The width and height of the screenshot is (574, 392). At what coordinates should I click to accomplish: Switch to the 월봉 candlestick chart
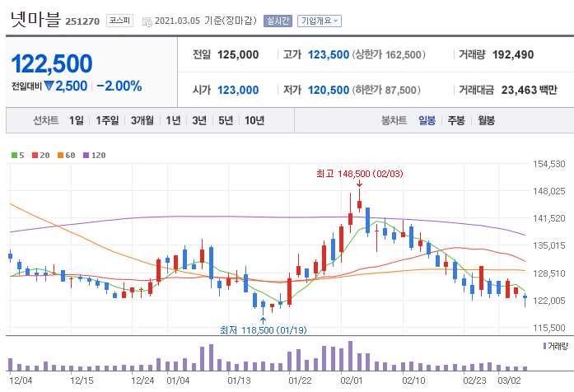coord(486,120)
